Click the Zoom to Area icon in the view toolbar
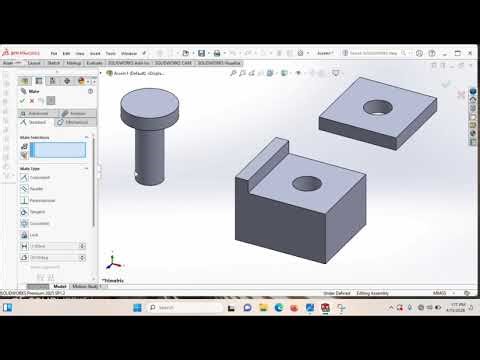480x360 pixels. pos(242,73)
